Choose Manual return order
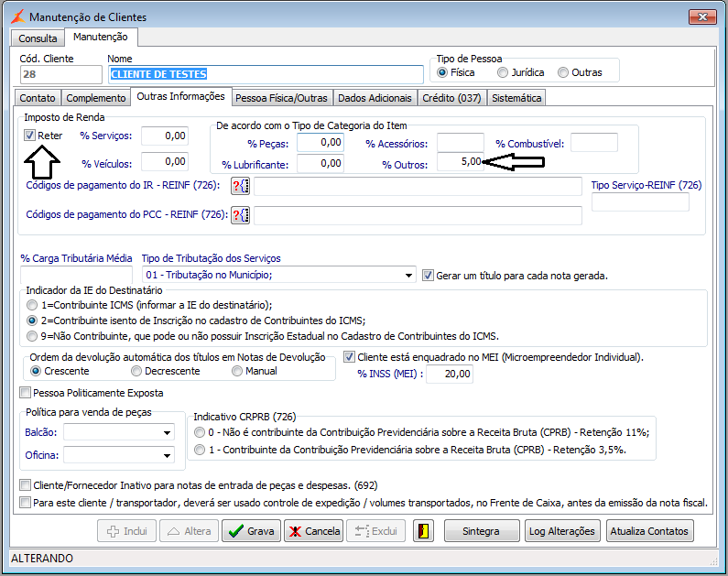The image size is (728, 576). 237,371
